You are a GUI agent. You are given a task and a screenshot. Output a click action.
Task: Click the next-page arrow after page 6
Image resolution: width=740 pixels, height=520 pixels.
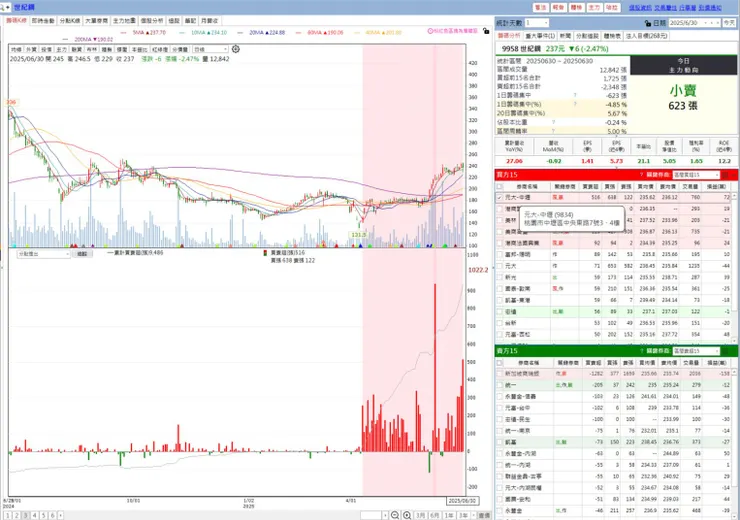point(60,515)
